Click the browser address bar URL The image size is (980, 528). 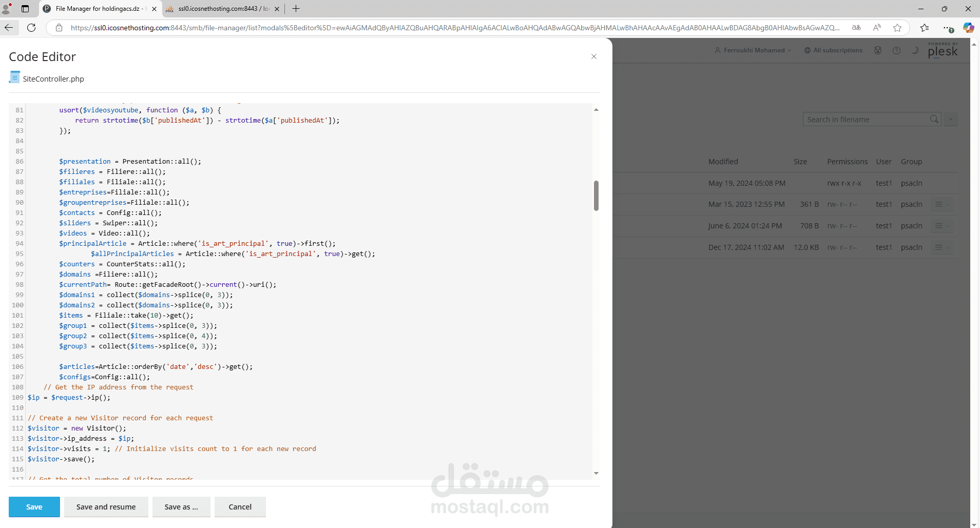[x=455, y=28]
